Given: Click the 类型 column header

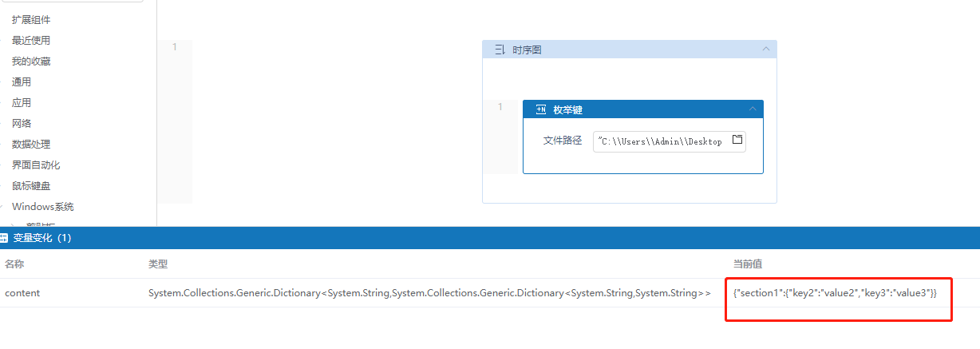Looking at the screenshot, I should [x=158, y=264].
